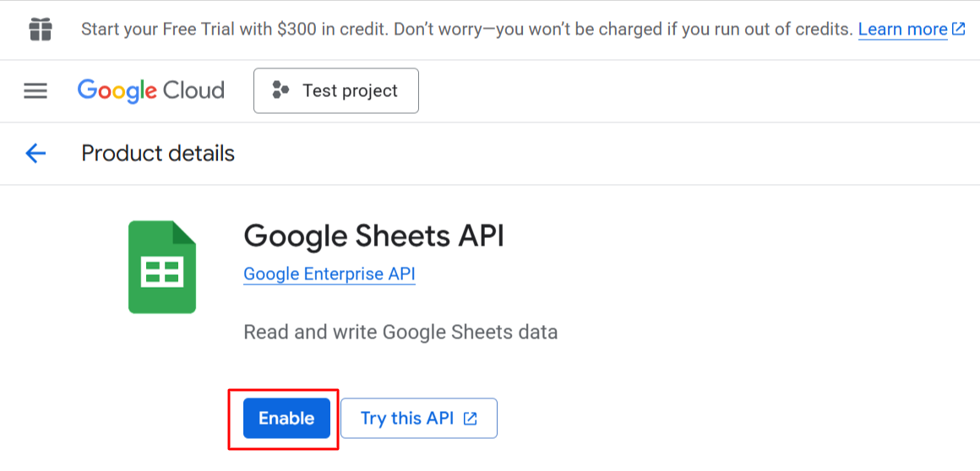
Task: Click the Google Sheets API title
Action: coord(373,235)
